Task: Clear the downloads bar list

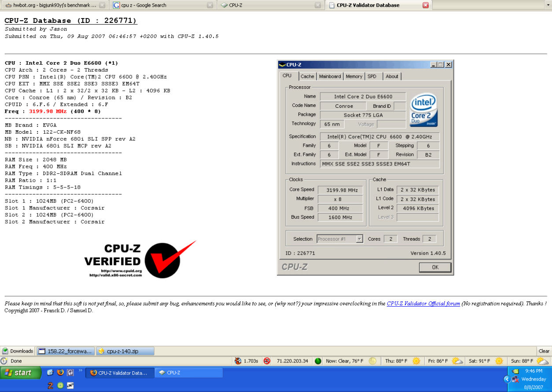Action: (544, 351)
